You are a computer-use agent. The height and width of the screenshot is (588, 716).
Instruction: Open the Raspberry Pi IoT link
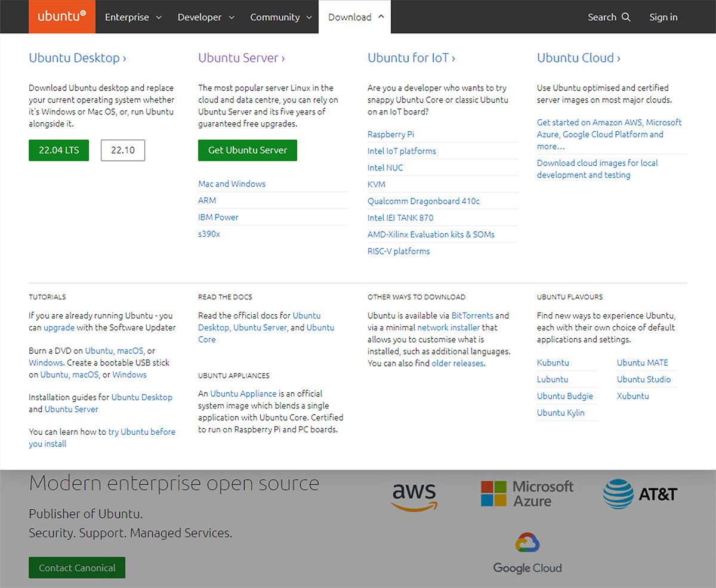click(391, 134)
